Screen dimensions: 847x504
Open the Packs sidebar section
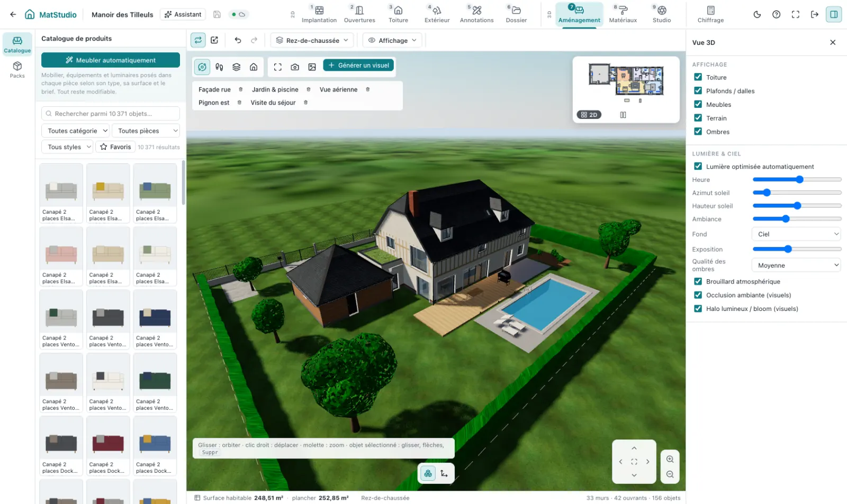[x=17, y=69]
